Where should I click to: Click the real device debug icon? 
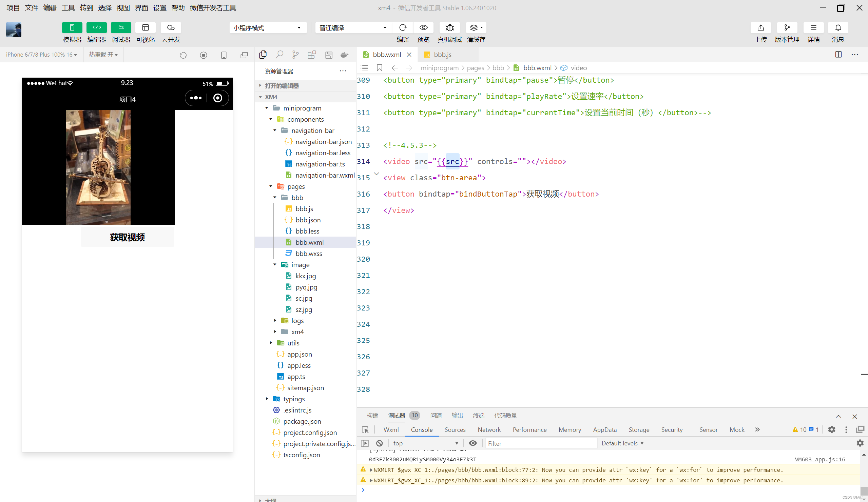pyautogui.click(x=449, y=27)
